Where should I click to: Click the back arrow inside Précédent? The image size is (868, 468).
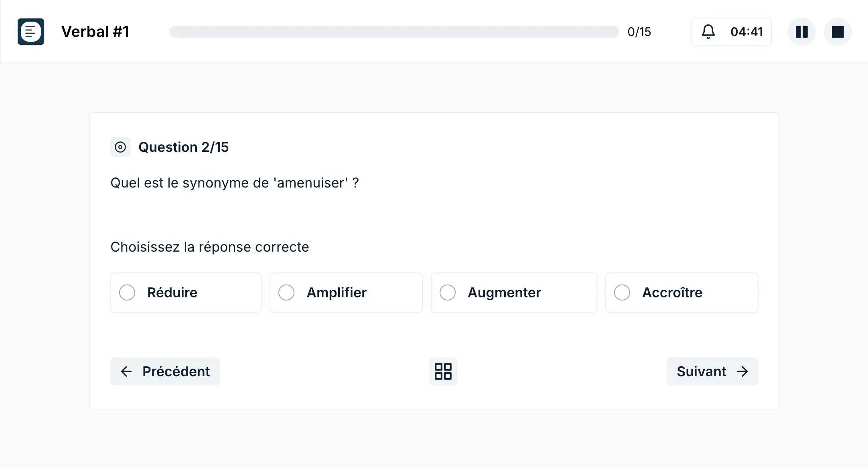126,371
